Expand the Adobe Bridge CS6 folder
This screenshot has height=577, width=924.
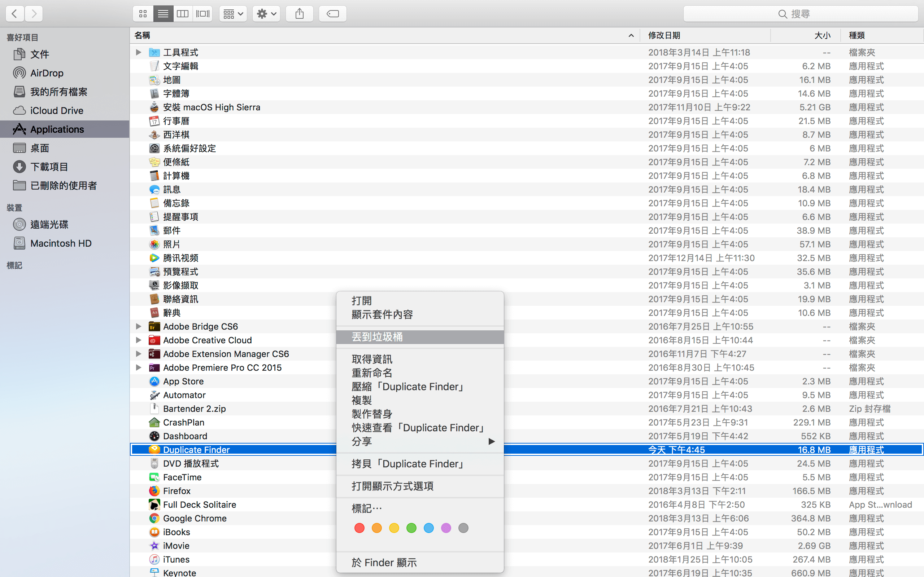[x=139, y=327]
